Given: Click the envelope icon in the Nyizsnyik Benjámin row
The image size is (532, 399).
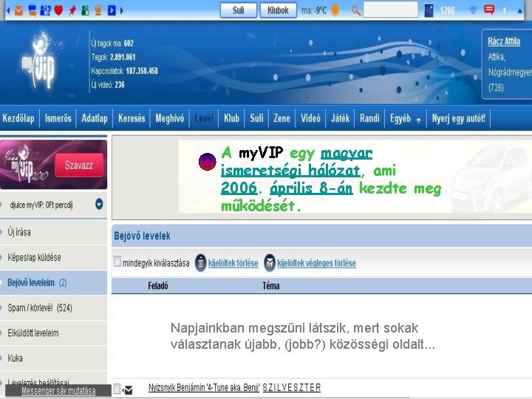Looking at the screenshot, I should coord(129,390).
